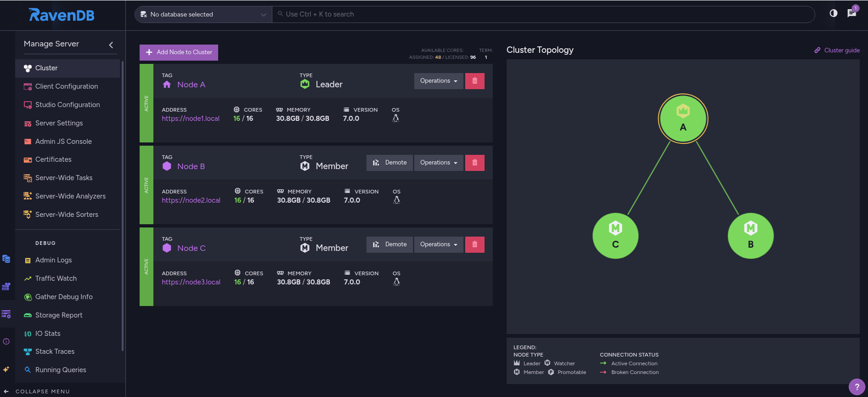Open Client Configuration menu item
Screen dimensions: 868x397
click(68, 86)
